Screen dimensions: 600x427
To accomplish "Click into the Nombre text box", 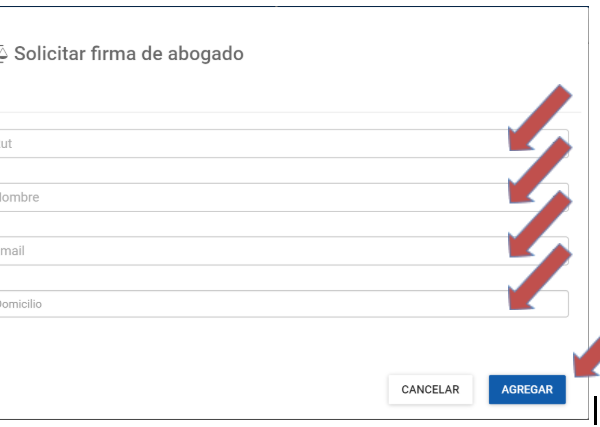I will [x=250, y=197].
